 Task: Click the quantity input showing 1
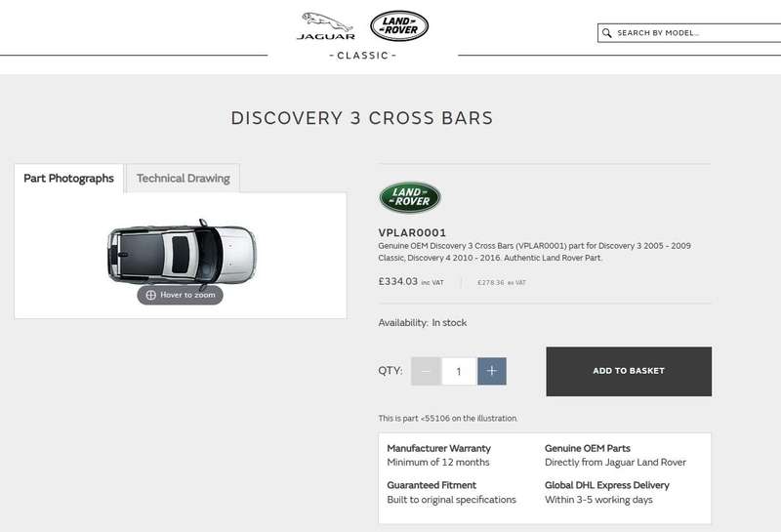click(x=459, y=371)
